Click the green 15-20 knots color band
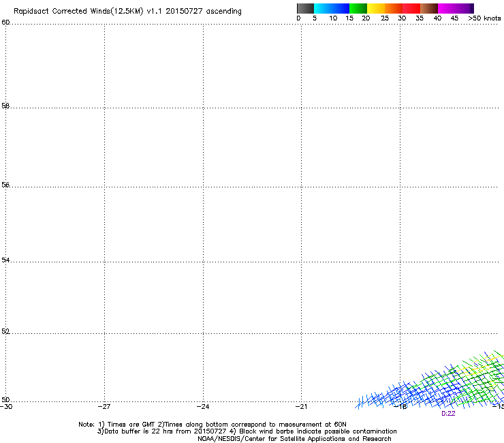Screen dimensions: 504x443 tap(358, 8)
